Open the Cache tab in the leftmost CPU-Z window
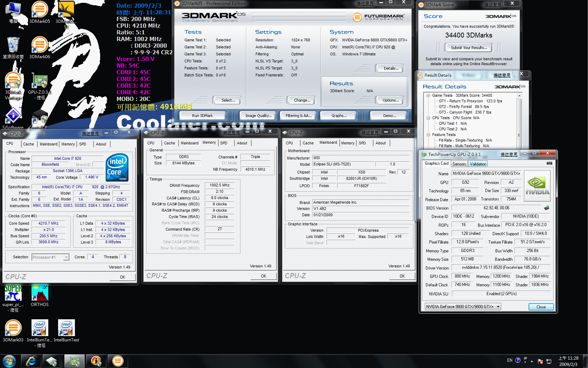The image size is (588, 368). click(x=29, y=144)
